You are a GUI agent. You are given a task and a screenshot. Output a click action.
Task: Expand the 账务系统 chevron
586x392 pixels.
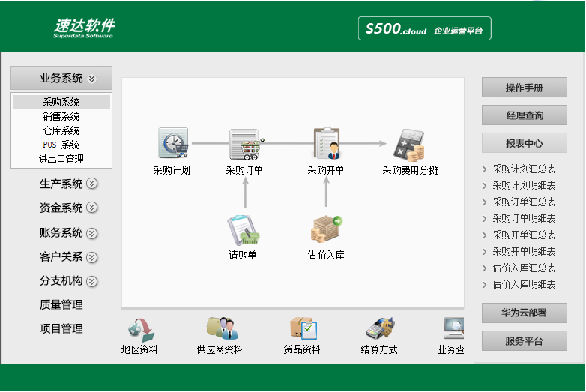[92, 233]
